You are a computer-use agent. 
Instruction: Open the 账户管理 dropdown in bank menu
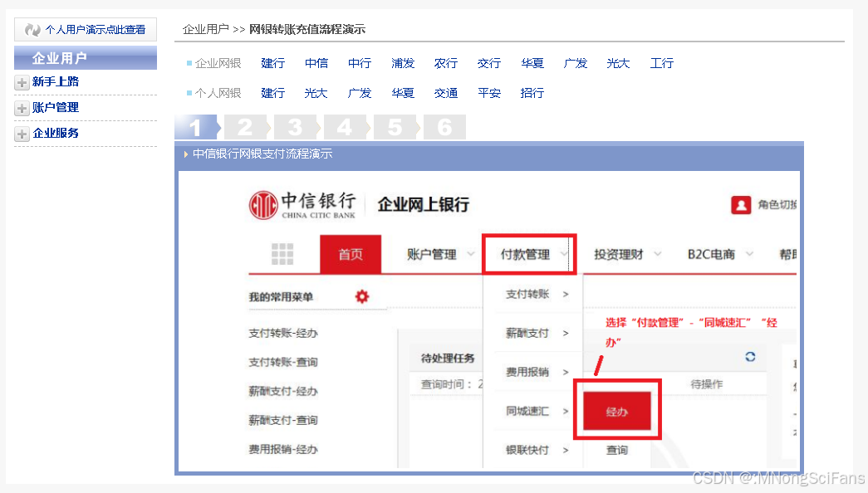440,255
